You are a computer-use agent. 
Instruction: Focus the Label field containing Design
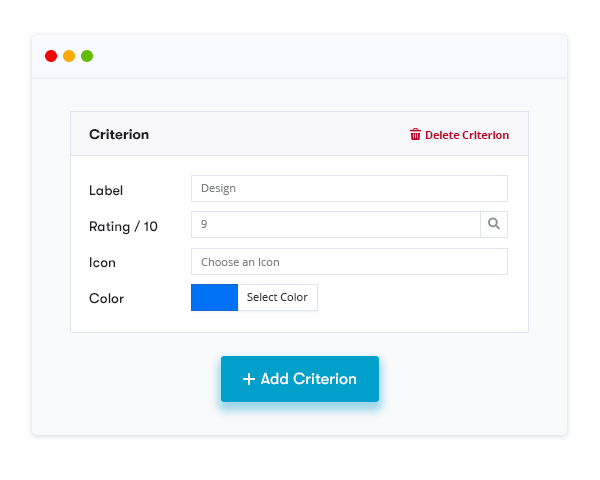tap(349, 188)
